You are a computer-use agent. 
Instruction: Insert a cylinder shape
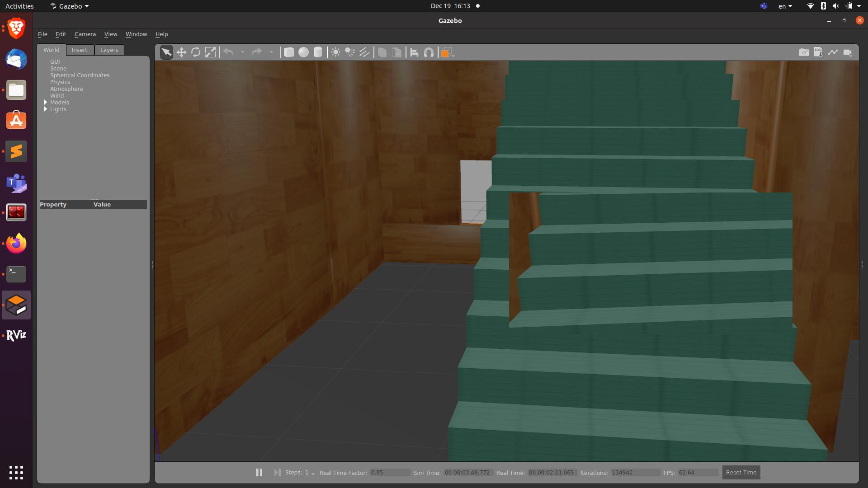(318, 52)
